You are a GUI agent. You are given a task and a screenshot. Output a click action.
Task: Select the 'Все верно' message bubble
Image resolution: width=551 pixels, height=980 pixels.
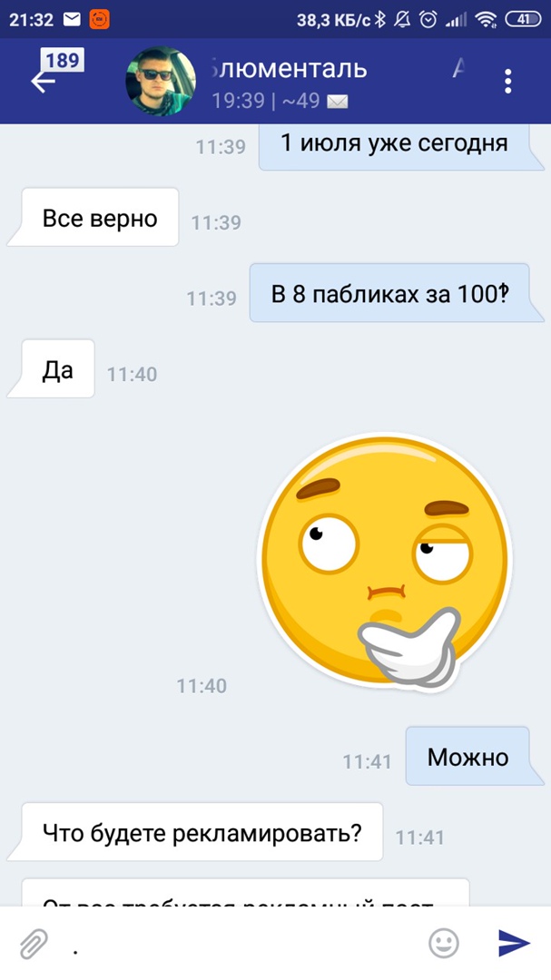[x=100, y=219]
